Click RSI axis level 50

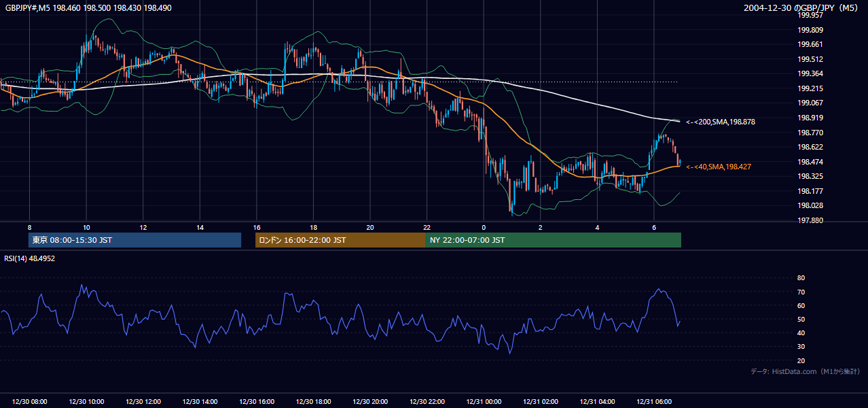click(801, 320)
